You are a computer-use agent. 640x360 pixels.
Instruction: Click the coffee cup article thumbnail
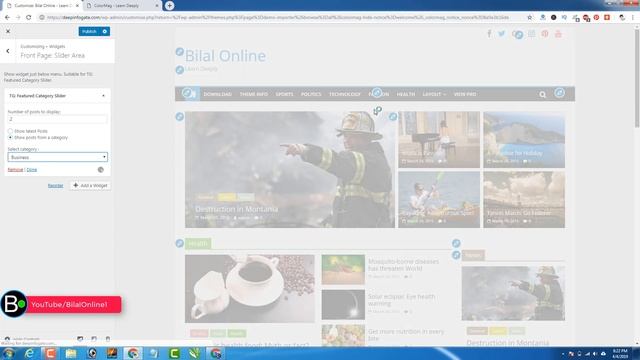tap(250, 289)
